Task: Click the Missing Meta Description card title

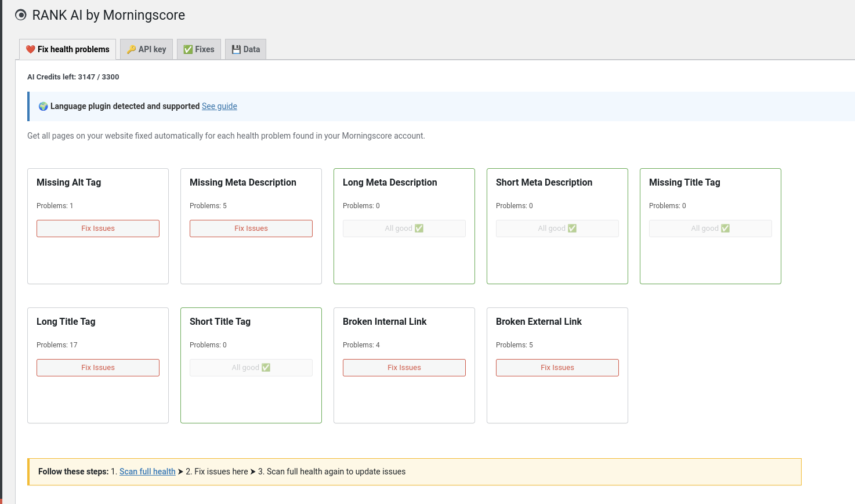Action: pyautogui.click(x=243, y=182)
